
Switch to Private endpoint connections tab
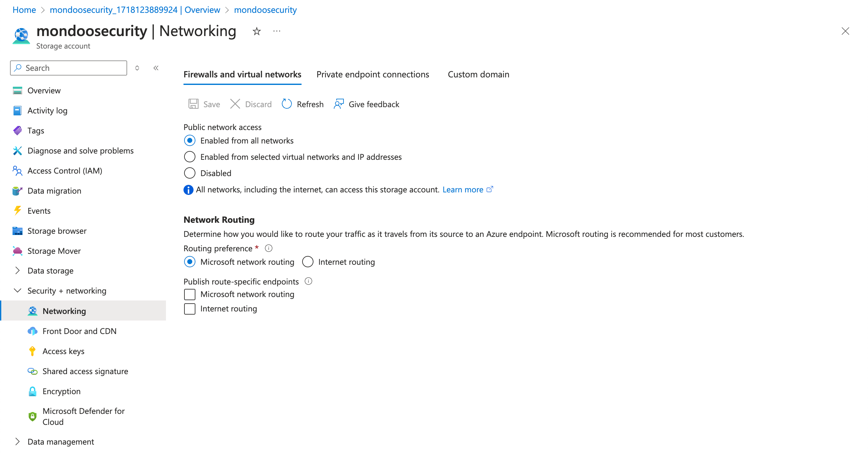[x=372, y=74]
